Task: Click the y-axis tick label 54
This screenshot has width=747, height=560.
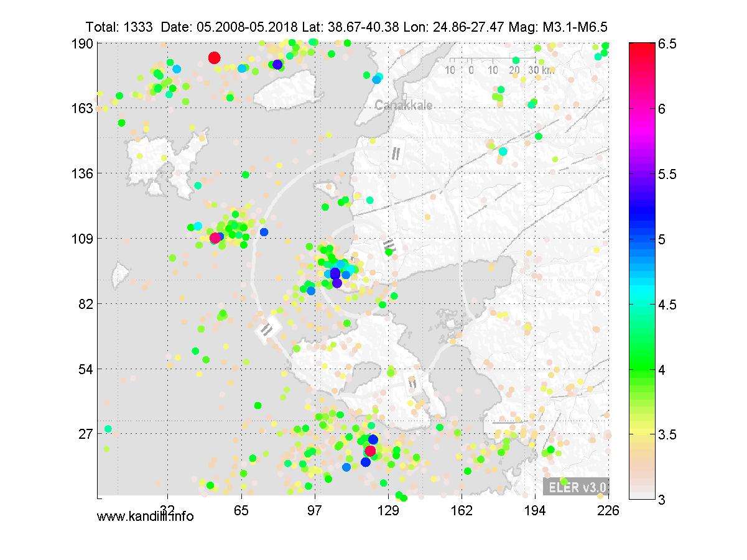Action: point(86,369)
